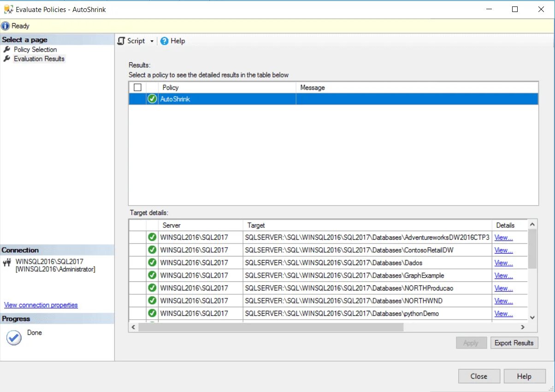This screenshot has width=555, height=392.
Task: Open the Evaluation Results page
Action: click(39, 59)
